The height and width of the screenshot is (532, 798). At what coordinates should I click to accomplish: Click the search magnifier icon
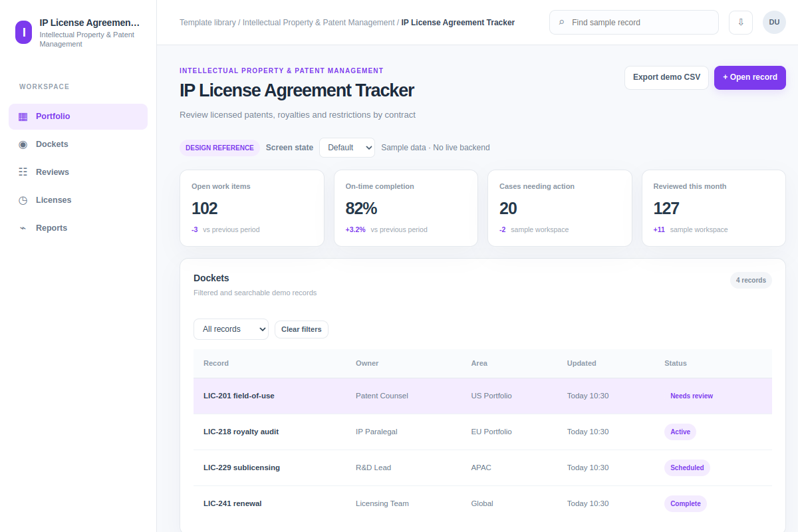[x=561, y=23]
